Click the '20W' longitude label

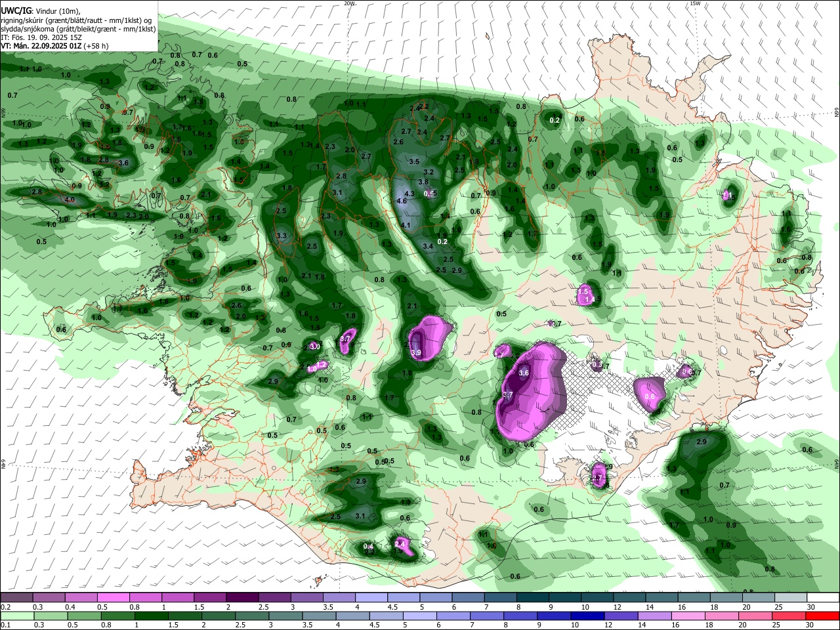[349, 3]
